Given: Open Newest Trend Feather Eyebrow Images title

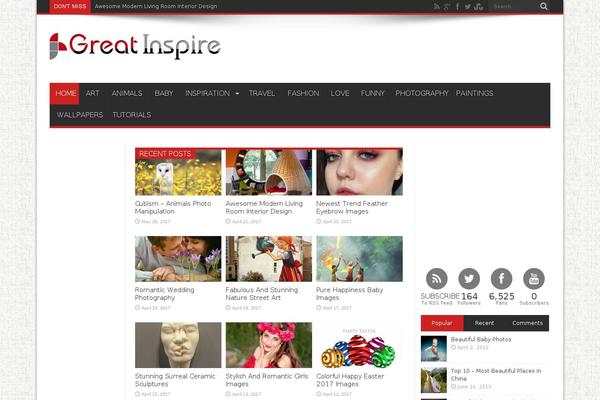Looking at the screenshot, I should click(x=352, y=207).
